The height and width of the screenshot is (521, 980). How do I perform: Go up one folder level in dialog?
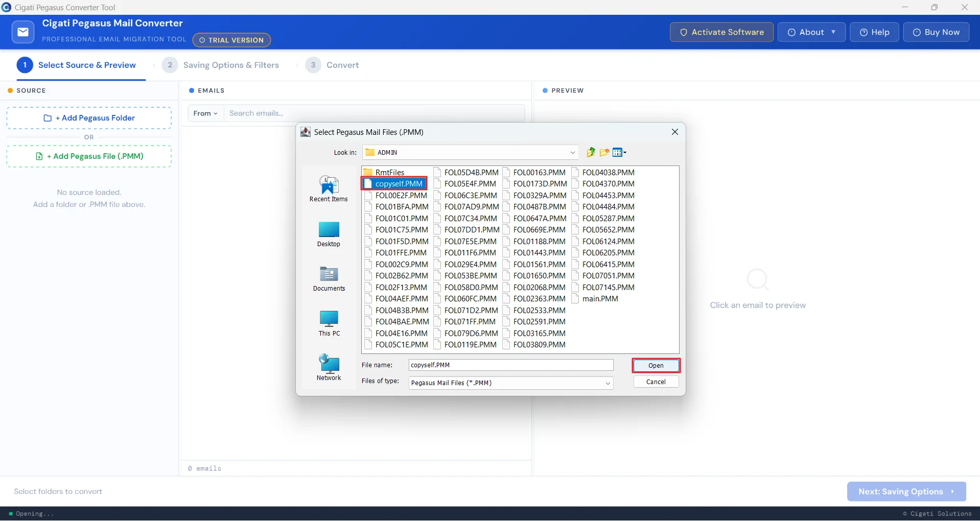(591, 152)
